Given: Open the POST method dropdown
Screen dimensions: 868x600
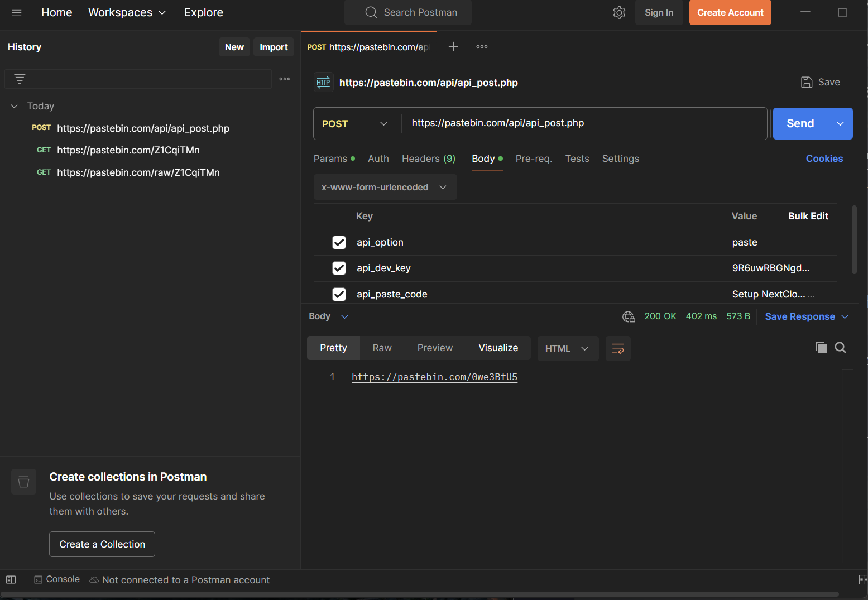Looking at the screenshot, I should (355, 124).
